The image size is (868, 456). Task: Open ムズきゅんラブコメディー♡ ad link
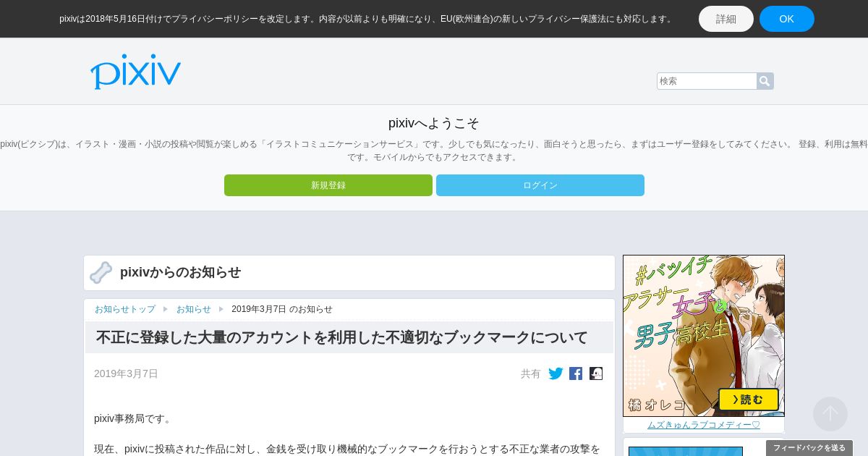tap(704, 425)
